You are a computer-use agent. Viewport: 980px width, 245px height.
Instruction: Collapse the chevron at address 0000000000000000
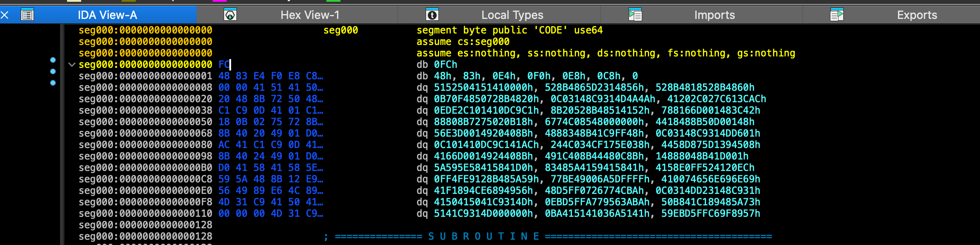[x=71, y=65]
